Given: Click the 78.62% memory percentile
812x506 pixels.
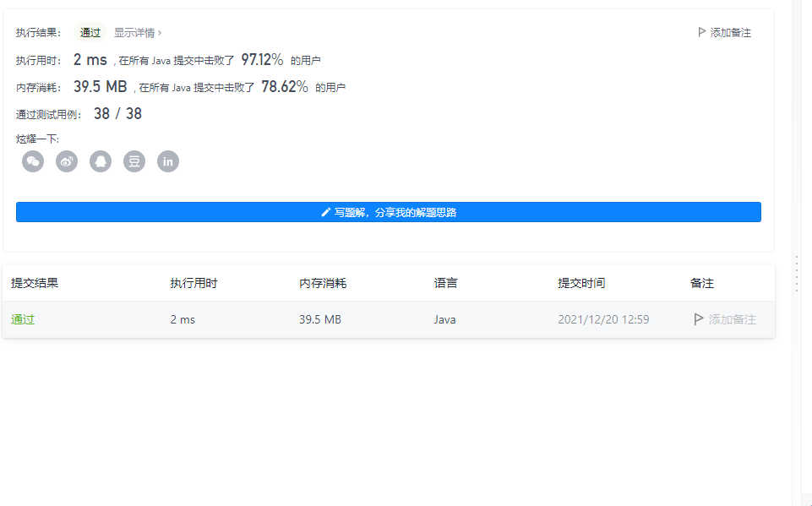Looking at the screenshot, I should click(284, 87).
